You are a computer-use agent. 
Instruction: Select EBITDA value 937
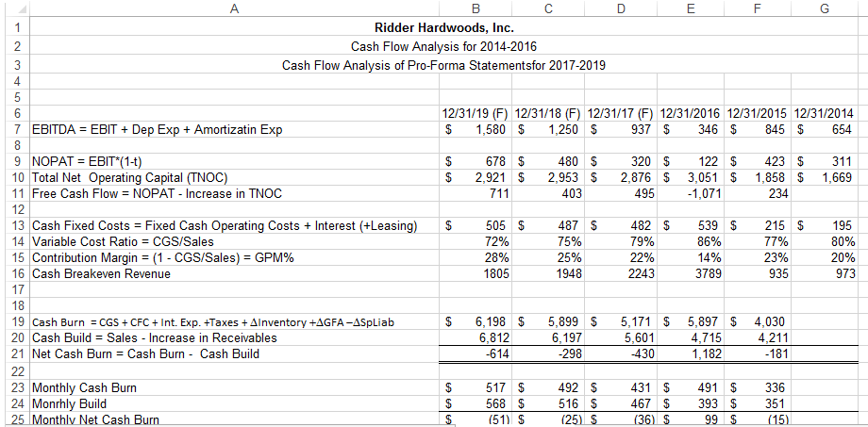click(x=621, y=130)
